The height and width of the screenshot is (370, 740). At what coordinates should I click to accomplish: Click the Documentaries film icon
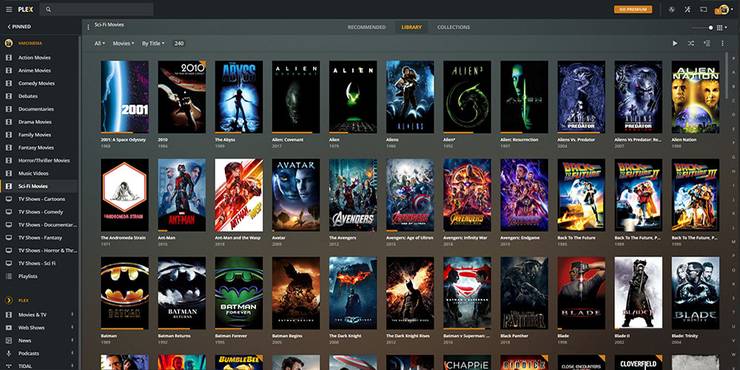tap(8, 109)
